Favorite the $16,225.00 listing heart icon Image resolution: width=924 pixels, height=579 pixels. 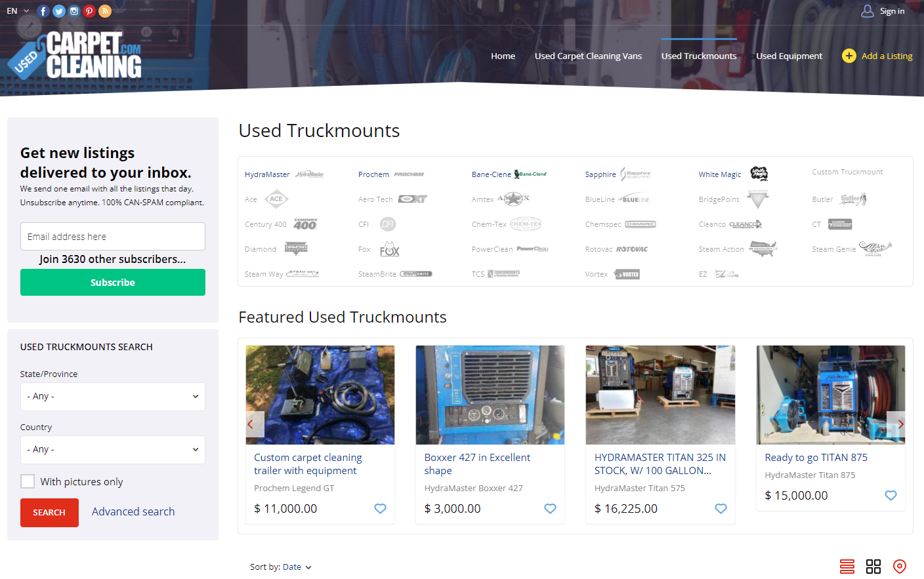tap(721, 508)
